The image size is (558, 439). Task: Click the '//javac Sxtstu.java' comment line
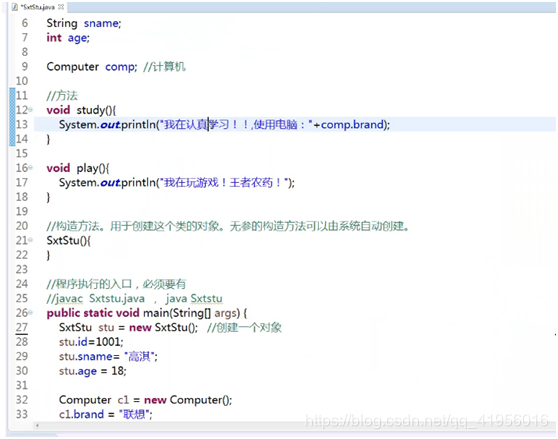coord(135,298)
